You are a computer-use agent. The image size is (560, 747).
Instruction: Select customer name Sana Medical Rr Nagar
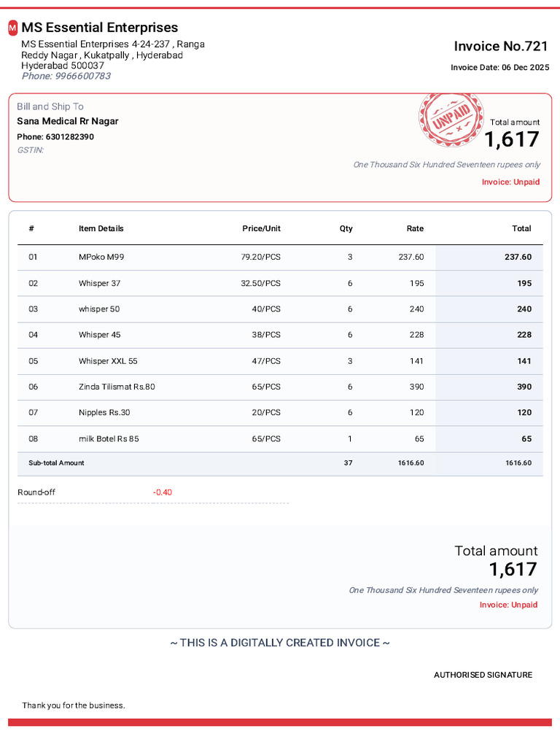pos(68,122)
